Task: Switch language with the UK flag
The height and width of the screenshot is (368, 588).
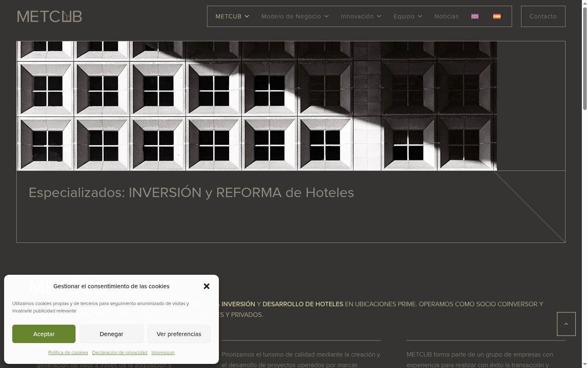Action: (475, 16)
